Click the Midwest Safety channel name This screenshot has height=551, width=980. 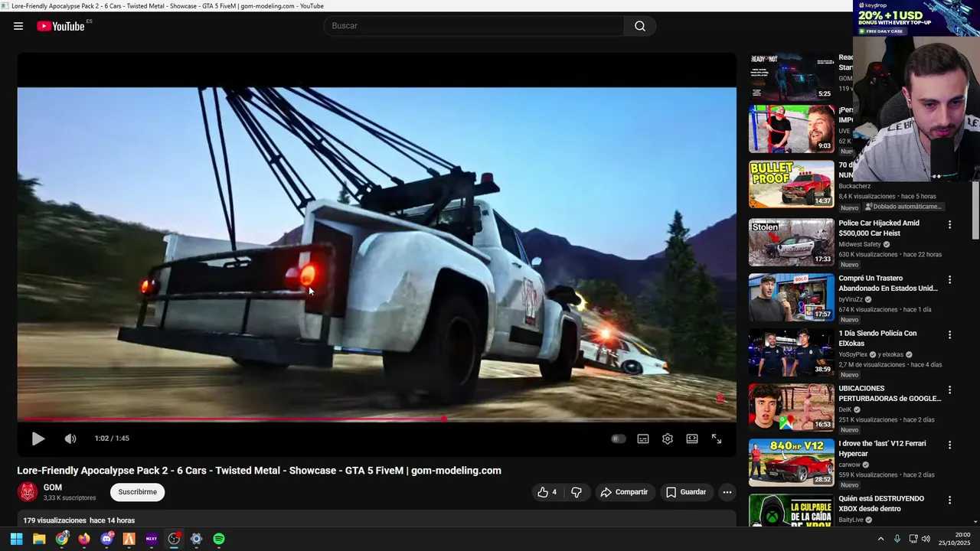point(860,244)
